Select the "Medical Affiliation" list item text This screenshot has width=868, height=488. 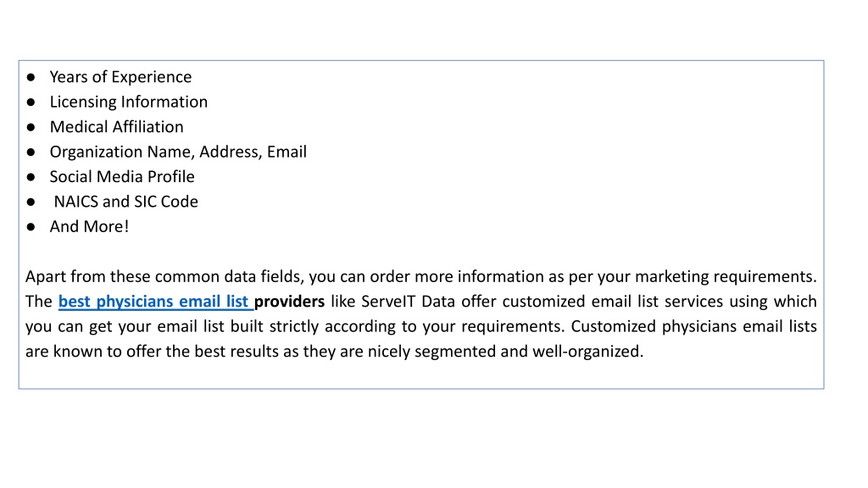[x=116, y=127]
